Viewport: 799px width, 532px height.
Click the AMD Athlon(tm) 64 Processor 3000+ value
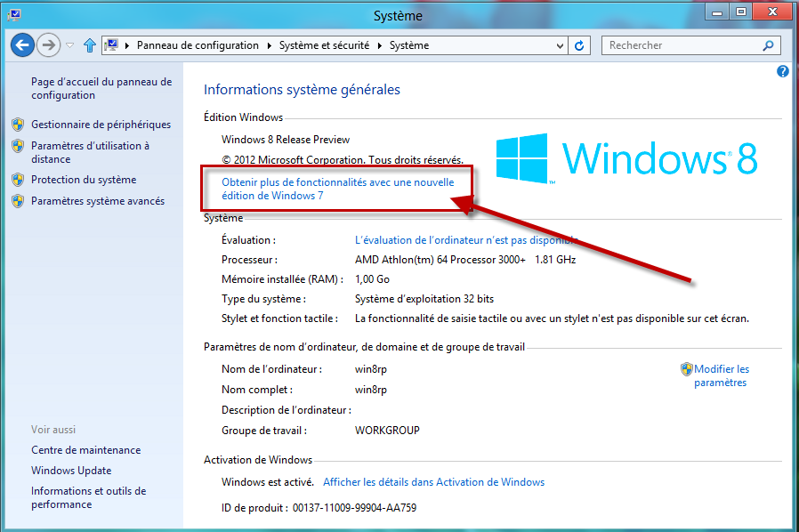pyautogui.click(x=440, y=260)
